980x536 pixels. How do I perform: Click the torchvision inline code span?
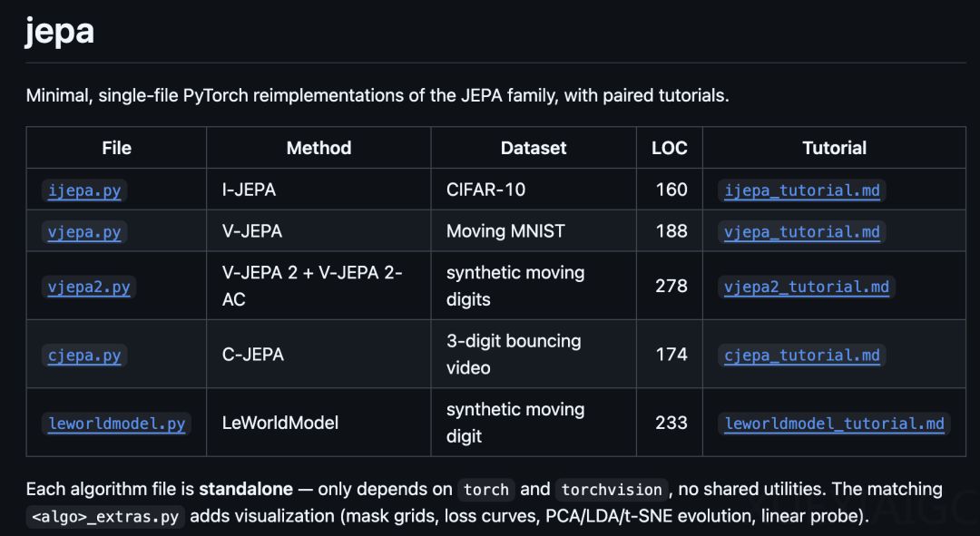click(612, 490)
